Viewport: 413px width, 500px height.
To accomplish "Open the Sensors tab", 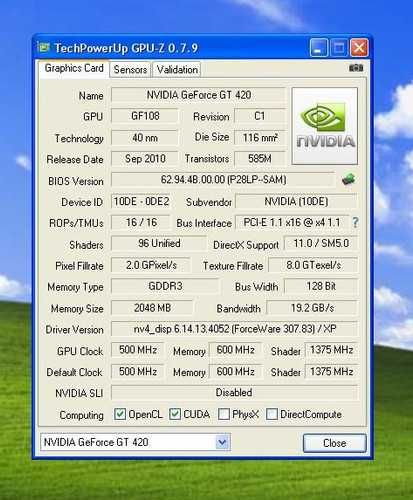I will [x=130, y=70].
